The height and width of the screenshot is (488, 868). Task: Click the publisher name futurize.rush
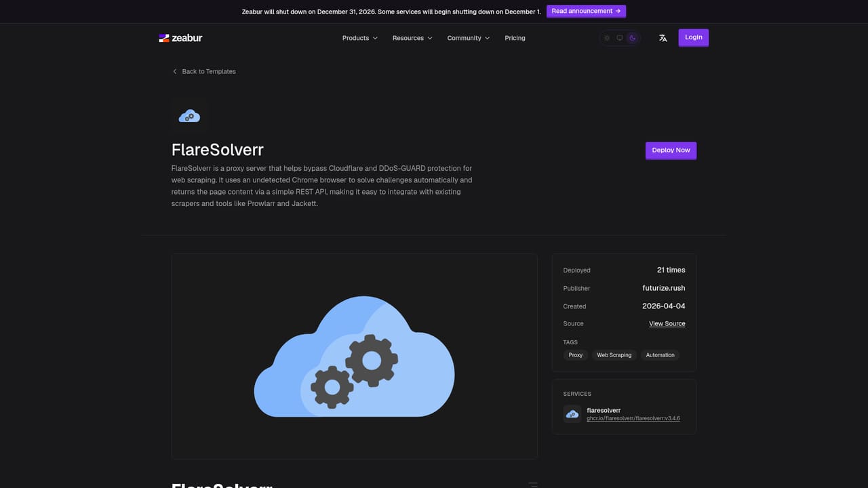tap(664, 288)
